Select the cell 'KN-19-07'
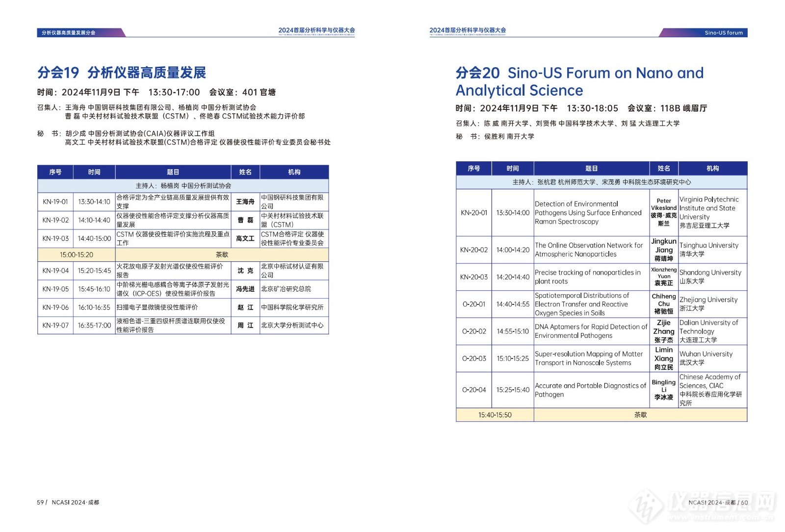 click(x=55, y=326)
